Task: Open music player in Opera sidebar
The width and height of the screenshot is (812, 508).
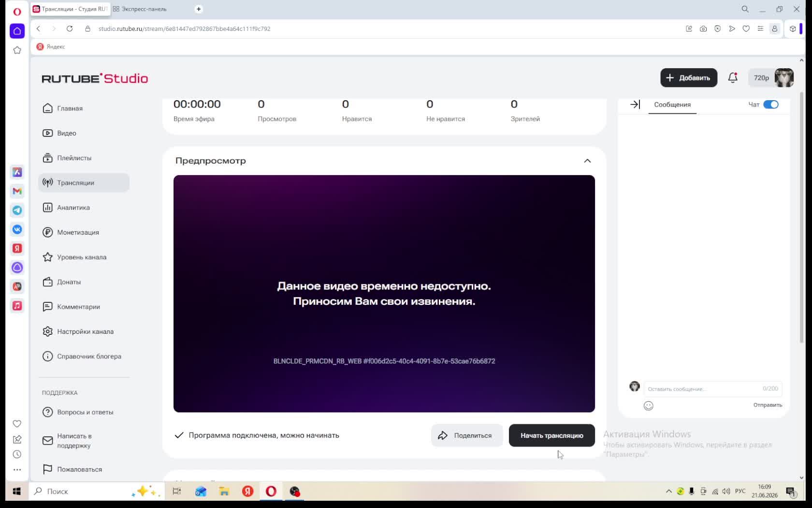Action: click(17, 306)
